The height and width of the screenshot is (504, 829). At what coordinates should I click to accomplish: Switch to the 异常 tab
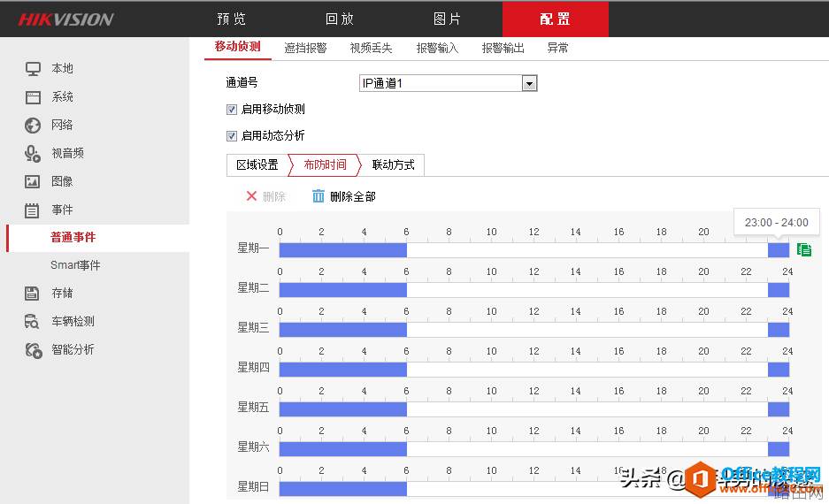(x=557, y=48)
